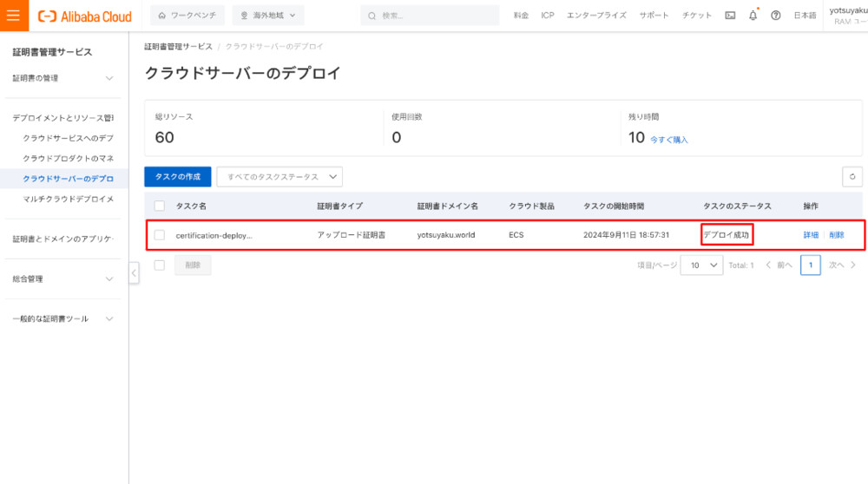Click the Alibaba Cloud logo
Image resolution: width=868 pixels, height=484 pixels.
point(85,16)
